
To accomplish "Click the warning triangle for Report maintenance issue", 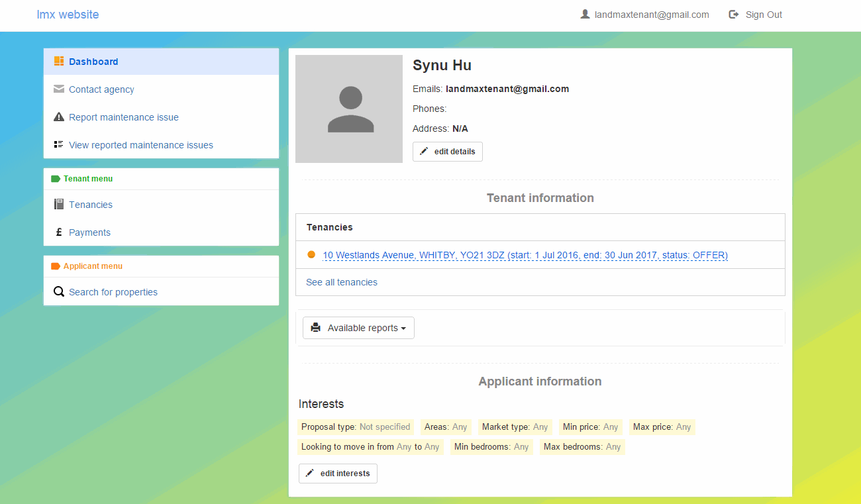I will click(x=59, y=117).
